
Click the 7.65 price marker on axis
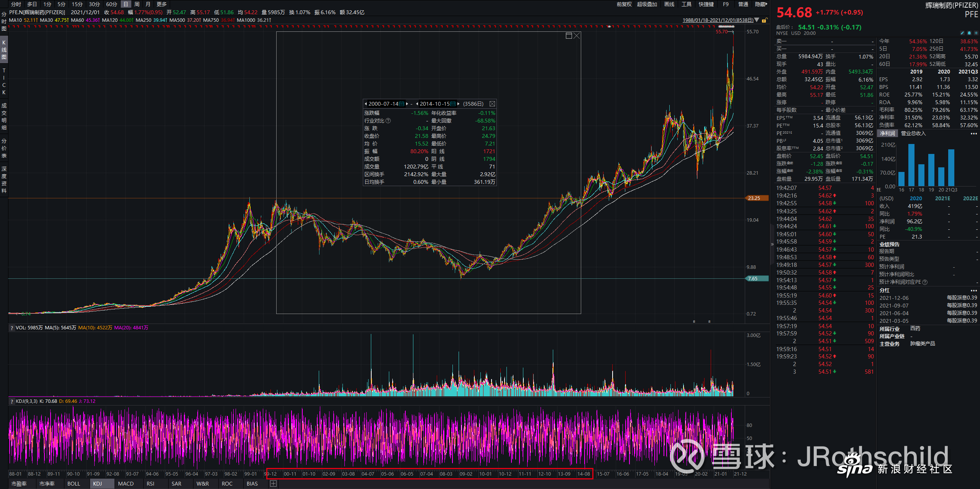tap(756, 279)
